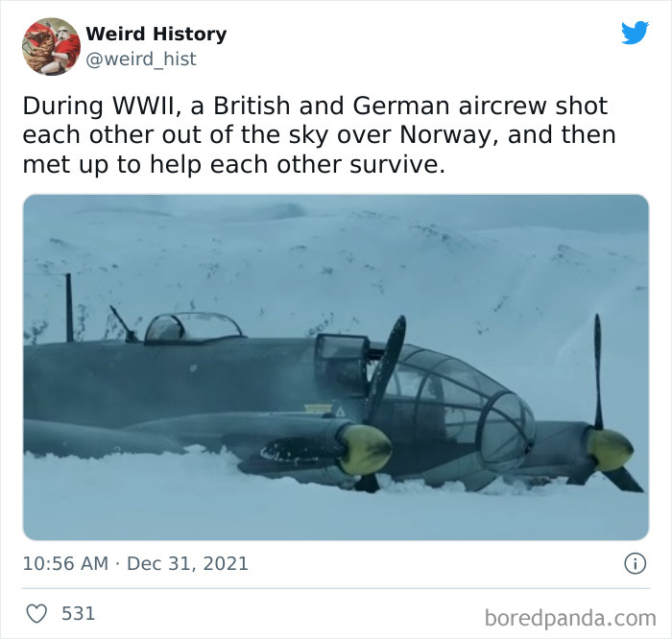Click the Weird History display name
The width and height of the screenshot is (672, 639).
[x=156, y=34]
